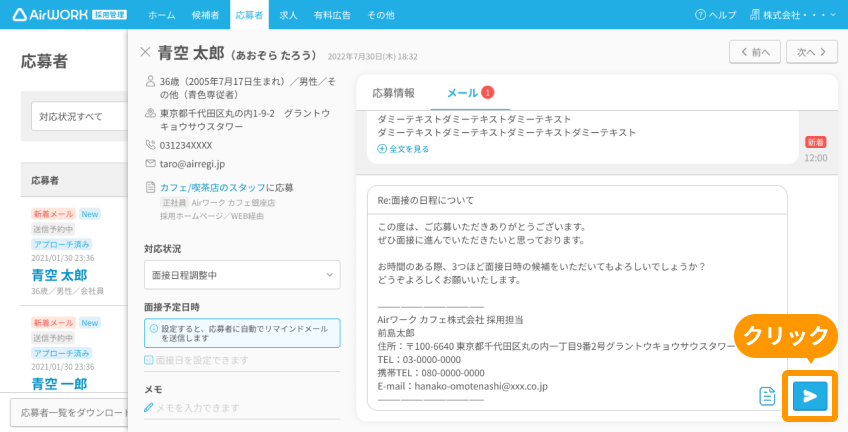Open the help question mark icon
Image resolution: width=848 pixels, height=432 pixels.
(x=700, y=15)
